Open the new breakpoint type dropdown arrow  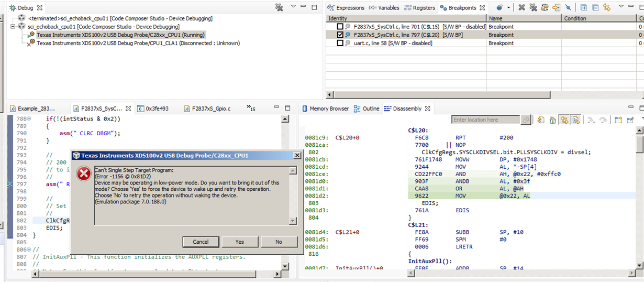pos(508,7)
